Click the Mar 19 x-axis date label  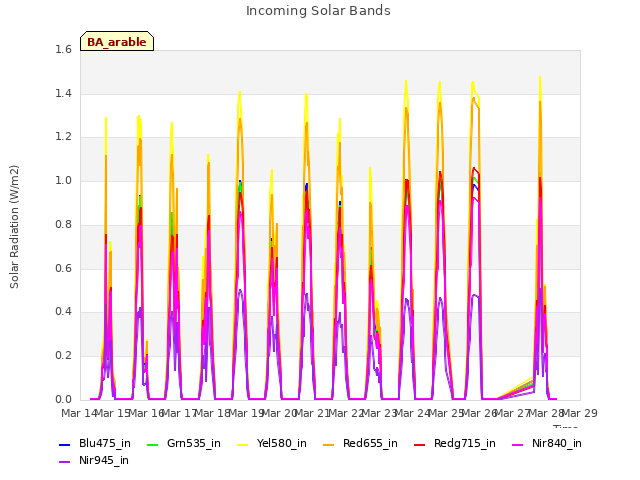246,413
